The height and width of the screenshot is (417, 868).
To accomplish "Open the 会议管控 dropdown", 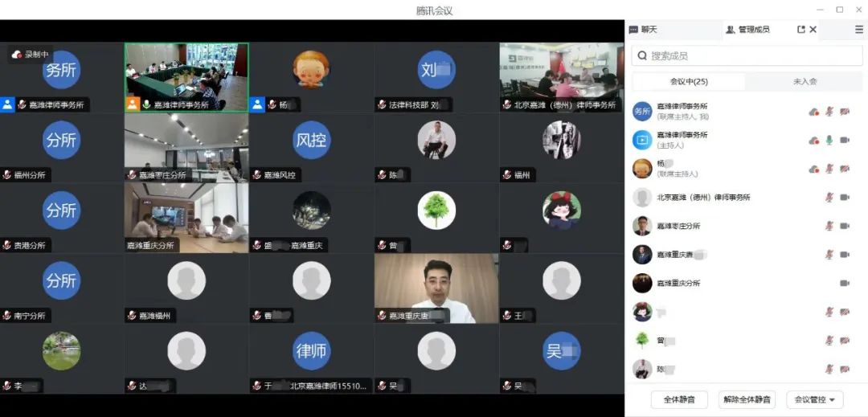I will pyautogui.click(x=814, y=399).
